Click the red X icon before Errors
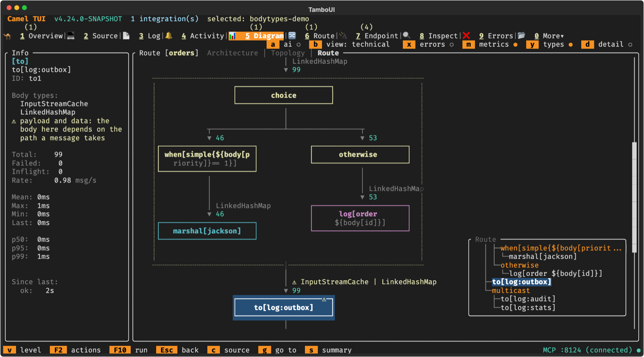 (466, 36)
